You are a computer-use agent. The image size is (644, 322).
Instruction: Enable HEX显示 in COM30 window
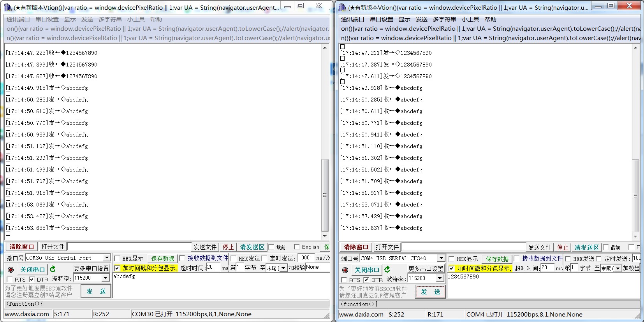click(x=117, y=258)
